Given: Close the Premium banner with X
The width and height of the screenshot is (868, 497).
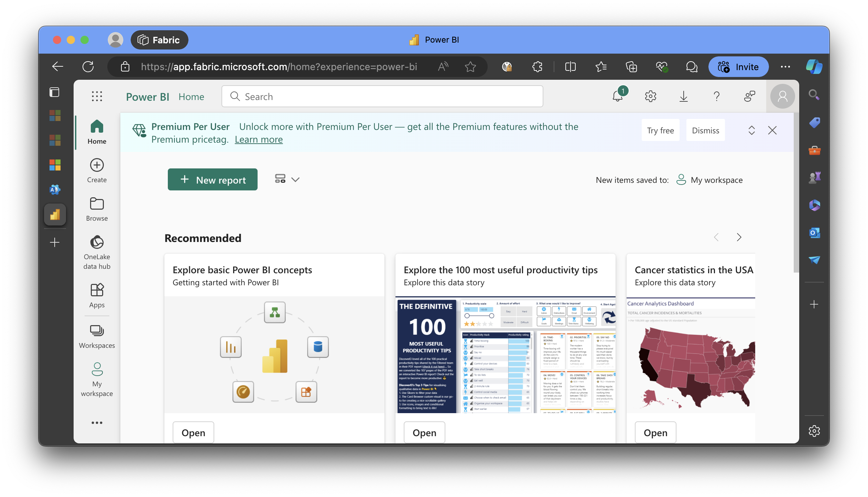Looking at the screenshot, I should coord(772,130).
